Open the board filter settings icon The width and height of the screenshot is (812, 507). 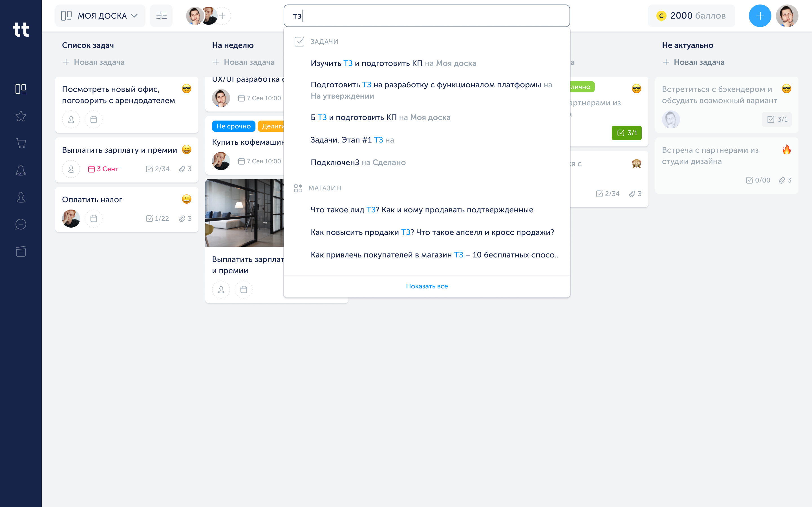point(161,16)
